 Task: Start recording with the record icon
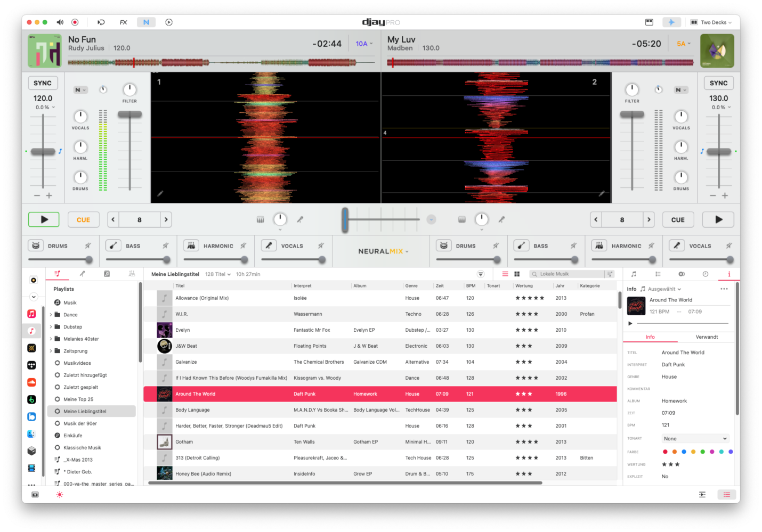pos(75,22)
